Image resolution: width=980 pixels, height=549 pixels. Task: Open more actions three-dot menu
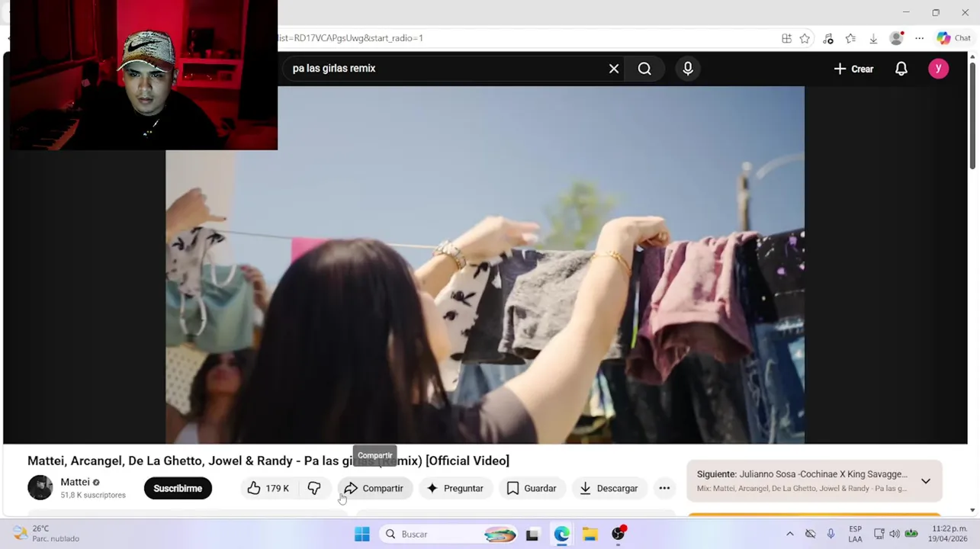[x=664, y=488]
